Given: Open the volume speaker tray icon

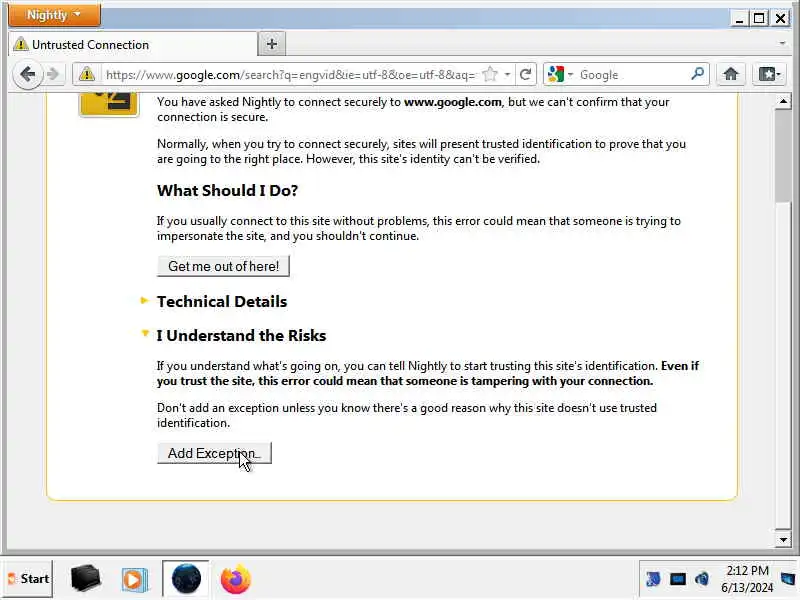Looking at the screenshot, I should [x=702, y=579].
